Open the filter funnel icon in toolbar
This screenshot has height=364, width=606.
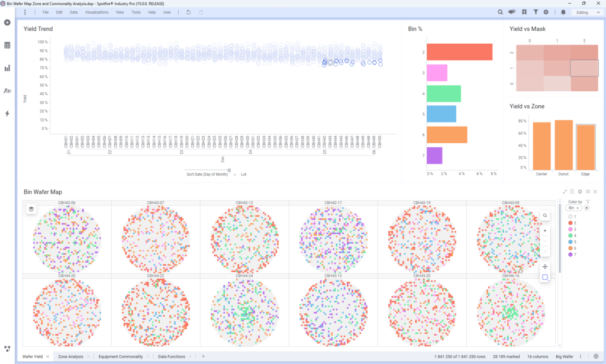click(x=536, y=12)
